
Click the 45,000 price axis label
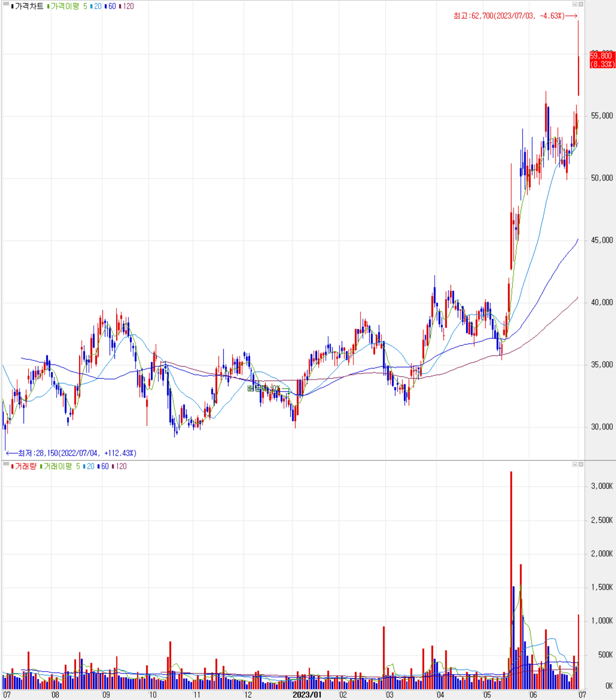602,240
